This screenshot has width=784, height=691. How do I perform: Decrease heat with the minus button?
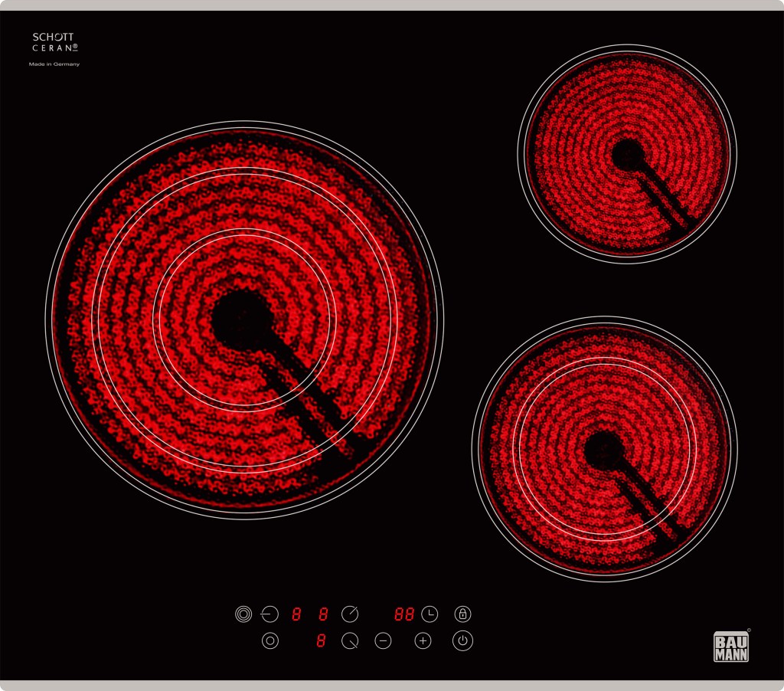point(383,641)
